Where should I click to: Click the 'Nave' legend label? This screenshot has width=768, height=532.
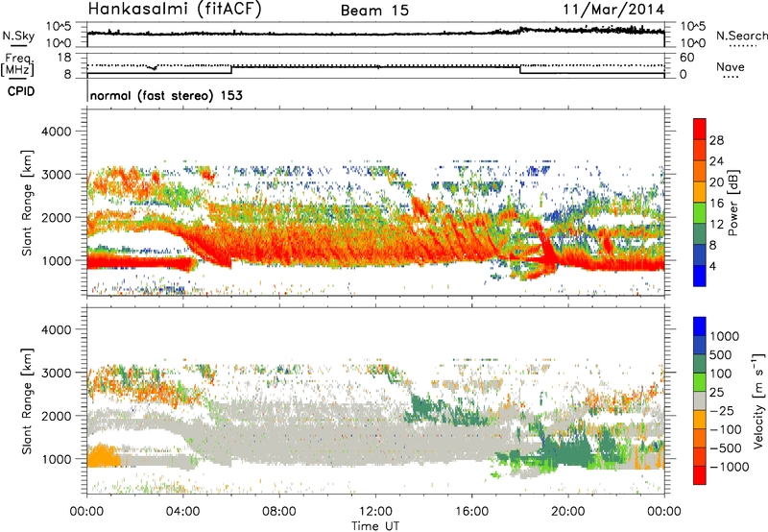click(x=731, y=66)
